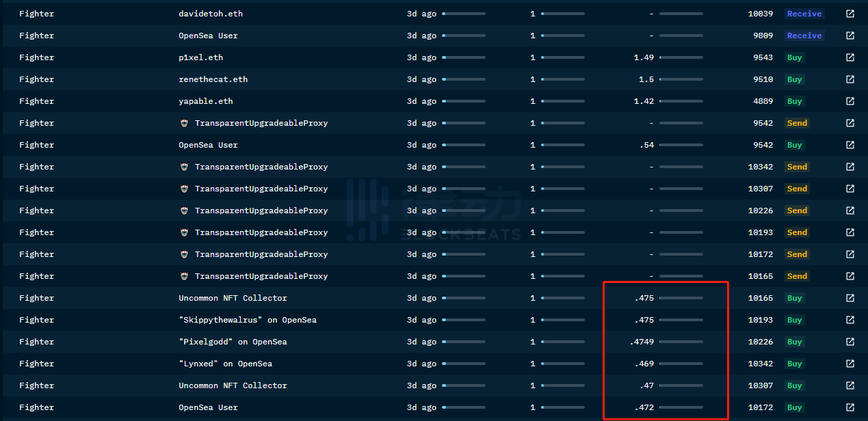Open renethecat.eth address
Viewport: 868px width, 421px height.
[213, 79]
